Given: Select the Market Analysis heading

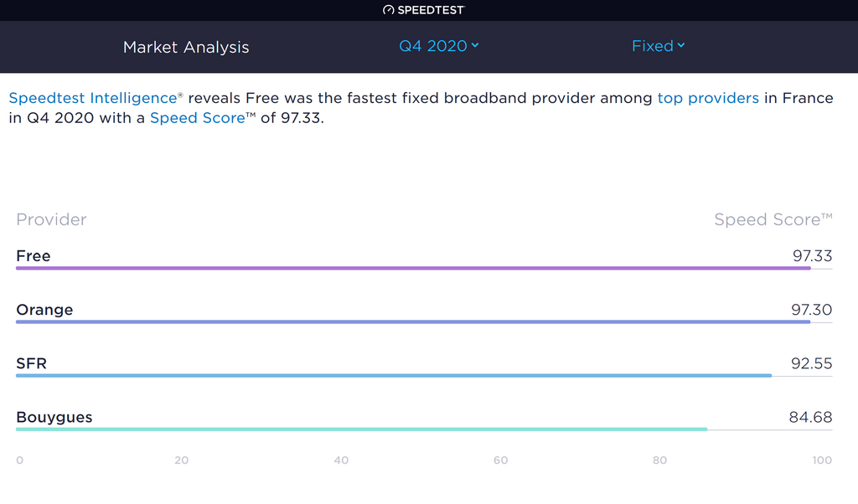Looking at the screenshot, I should point(186,47).
